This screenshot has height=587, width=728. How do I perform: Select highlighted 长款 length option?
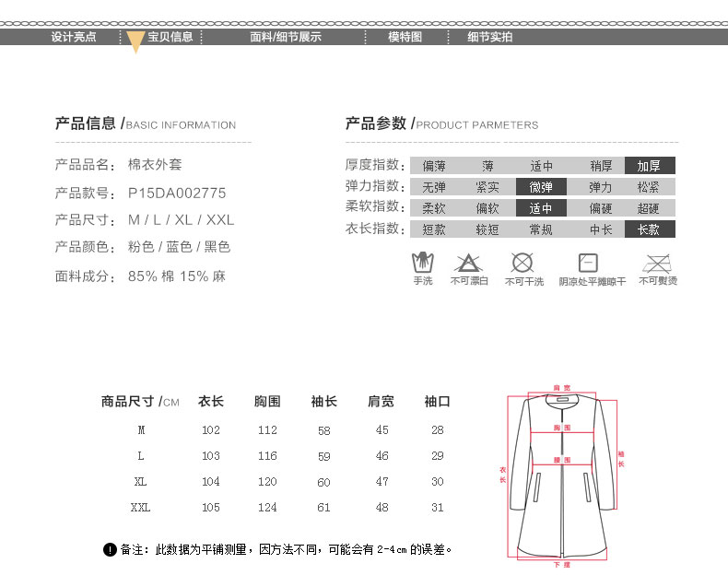(650, 229)
